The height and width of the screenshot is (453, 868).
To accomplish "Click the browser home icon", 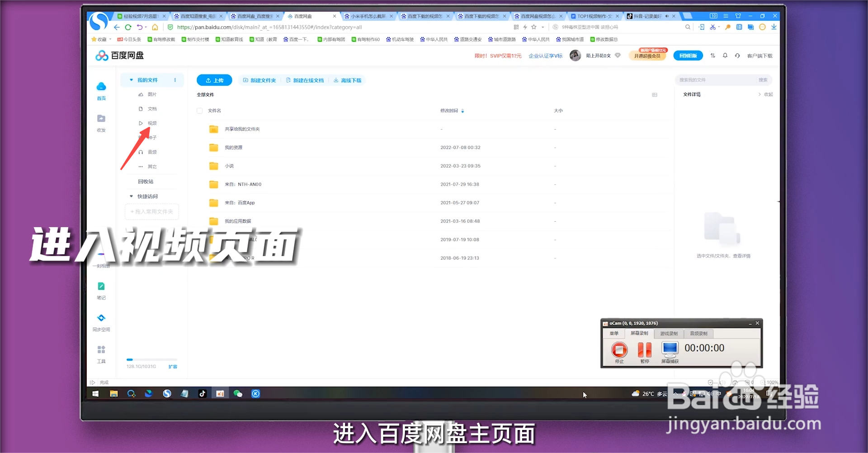I will click(155, 27).
